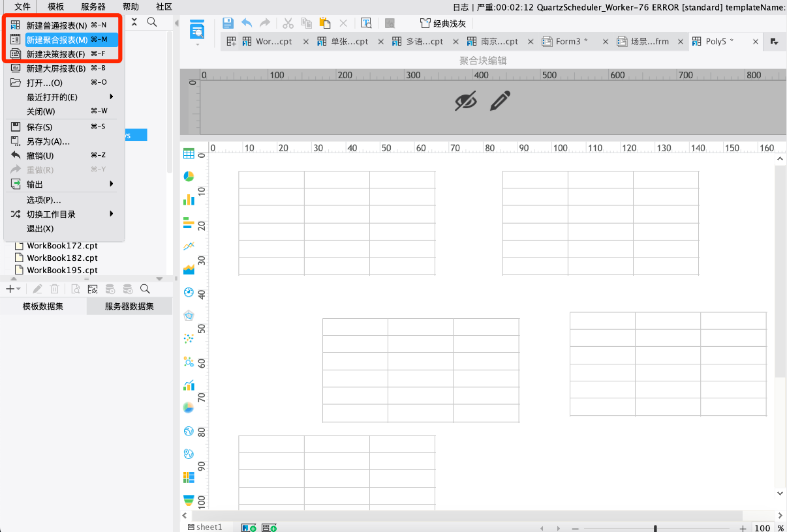Image resolution: width=787 pixels, height=532 pixels.
Task: Open the 服务器 menu
Action: (x=93, y=7)
